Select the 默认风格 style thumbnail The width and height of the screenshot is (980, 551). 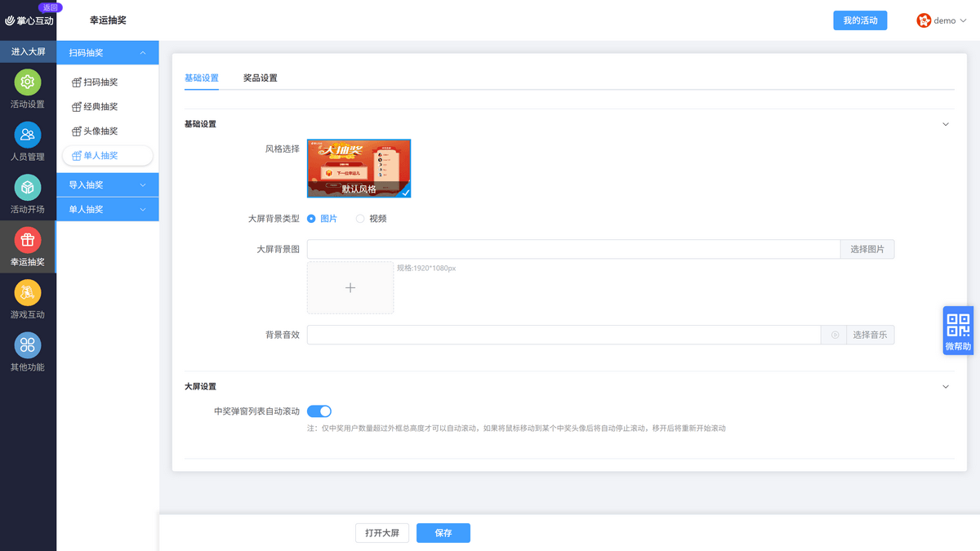[x=359, y=168]
